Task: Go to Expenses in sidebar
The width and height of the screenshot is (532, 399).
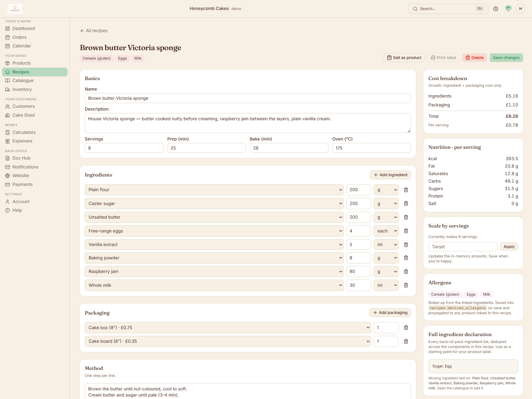Action: click(x=35, y=141)
